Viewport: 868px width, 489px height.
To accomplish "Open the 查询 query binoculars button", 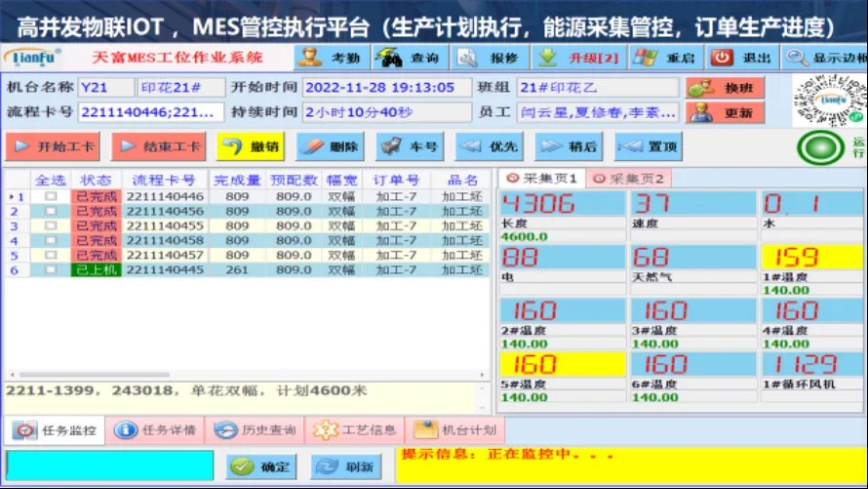I will coord(408,58).
